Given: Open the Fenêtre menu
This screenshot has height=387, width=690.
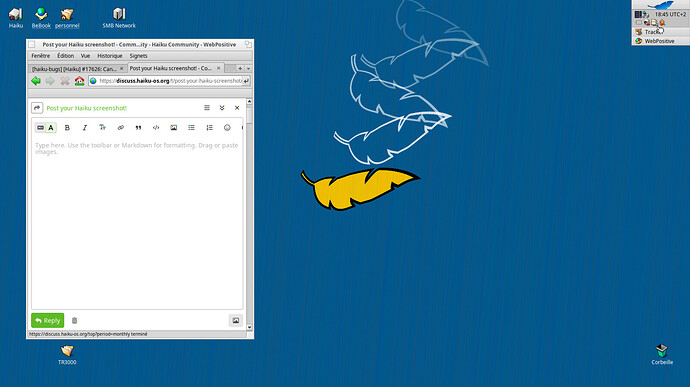Looking at the screenshot, I should (x=40, y=56).
